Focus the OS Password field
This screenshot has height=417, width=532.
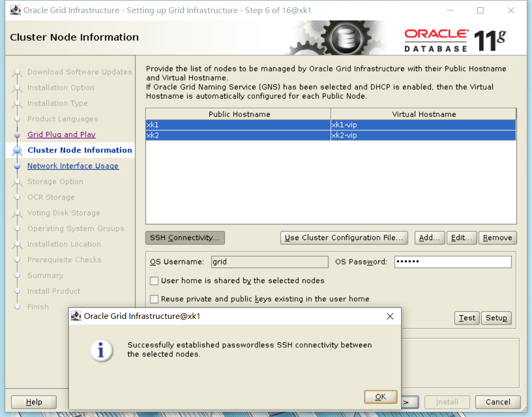453,262
